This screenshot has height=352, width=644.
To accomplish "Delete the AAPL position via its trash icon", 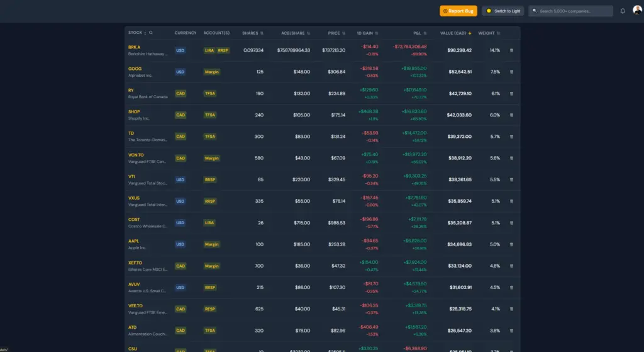I will 511,244.
